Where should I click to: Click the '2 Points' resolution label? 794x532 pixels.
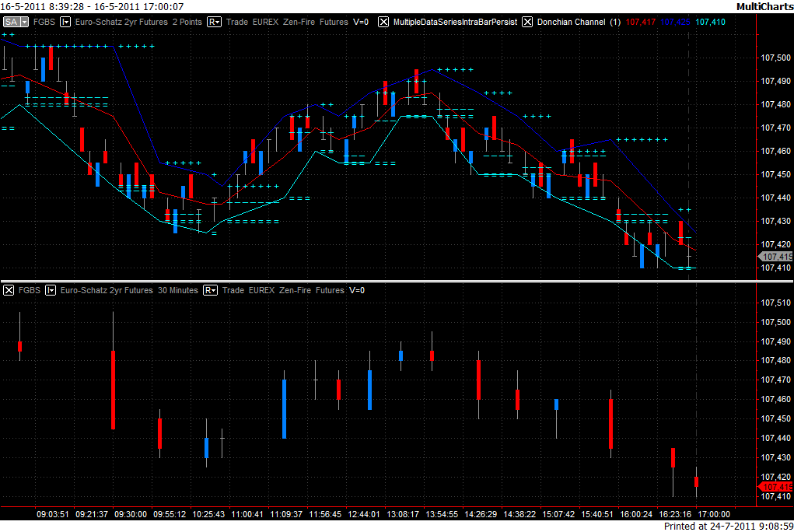[187, 23]
